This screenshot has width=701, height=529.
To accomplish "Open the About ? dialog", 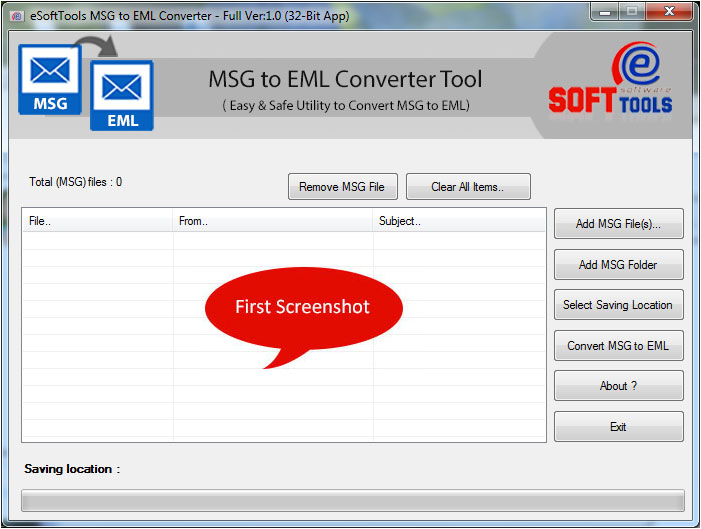I will click(x=618, y=386).
